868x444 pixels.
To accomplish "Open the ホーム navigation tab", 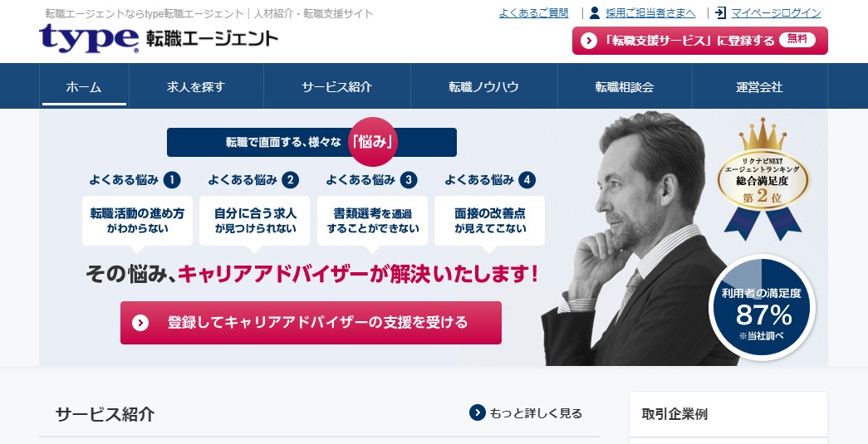I will tap(84, 86).
